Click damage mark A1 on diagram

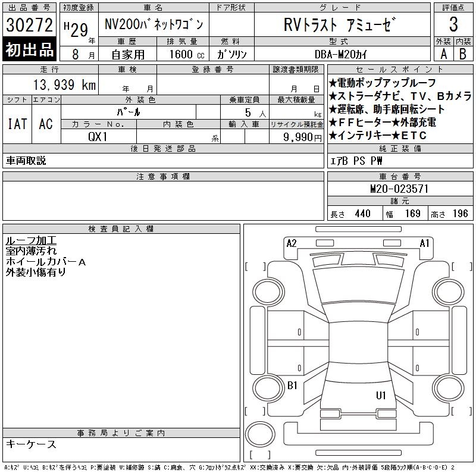pyautogui.click(x=424, y=243)
